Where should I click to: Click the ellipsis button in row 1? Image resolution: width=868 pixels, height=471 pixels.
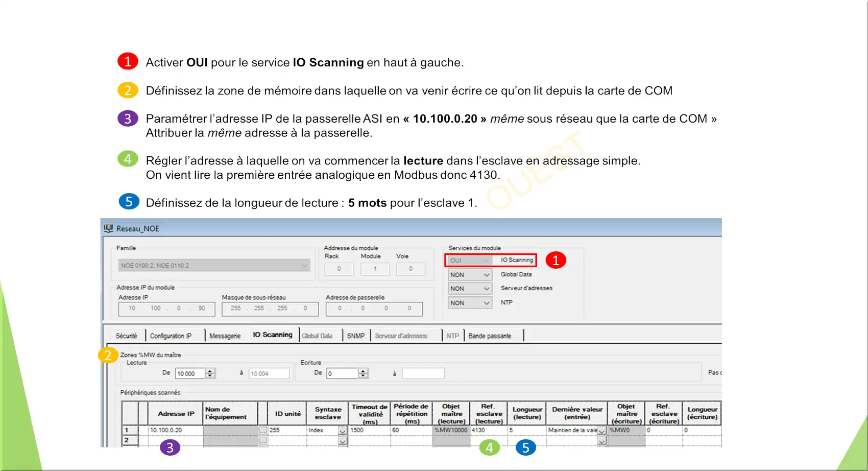pos(263,431)
